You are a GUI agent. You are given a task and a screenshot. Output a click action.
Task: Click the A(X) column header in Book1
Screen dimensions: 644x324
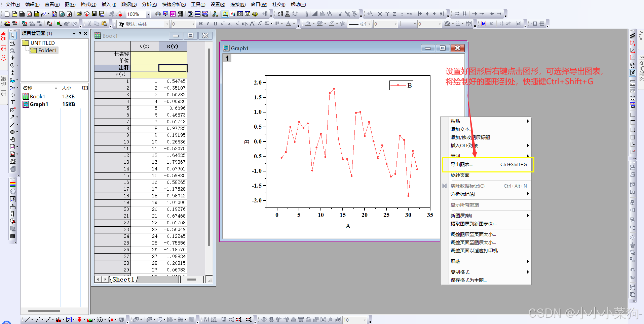click(144, 46)
